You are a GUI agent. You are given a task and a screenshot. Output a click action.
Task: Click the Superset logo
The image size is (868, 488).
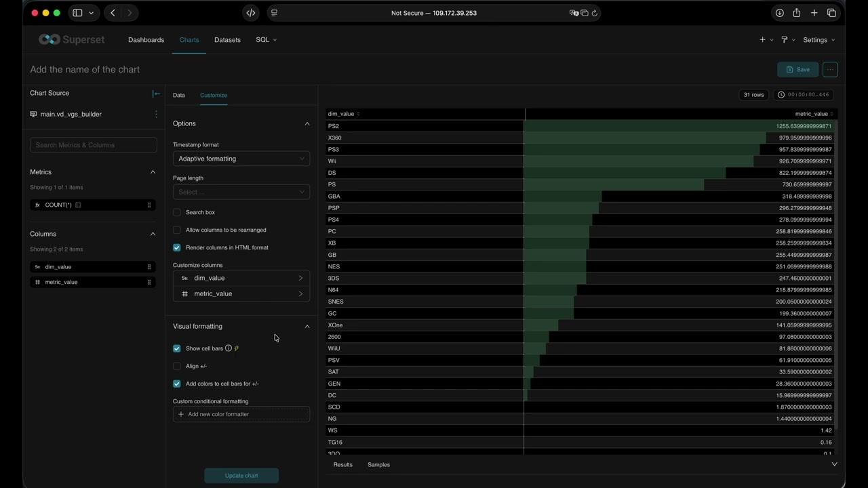click(x=72, y=39)
